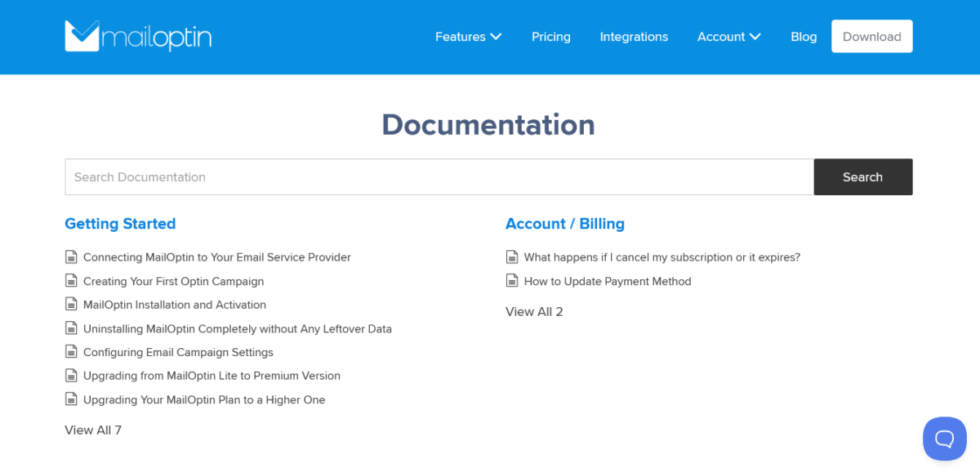Image resolution: width=980 pixels, height=468 pixels.
Task: Click the Download button
Action: (x=872, y=36)
